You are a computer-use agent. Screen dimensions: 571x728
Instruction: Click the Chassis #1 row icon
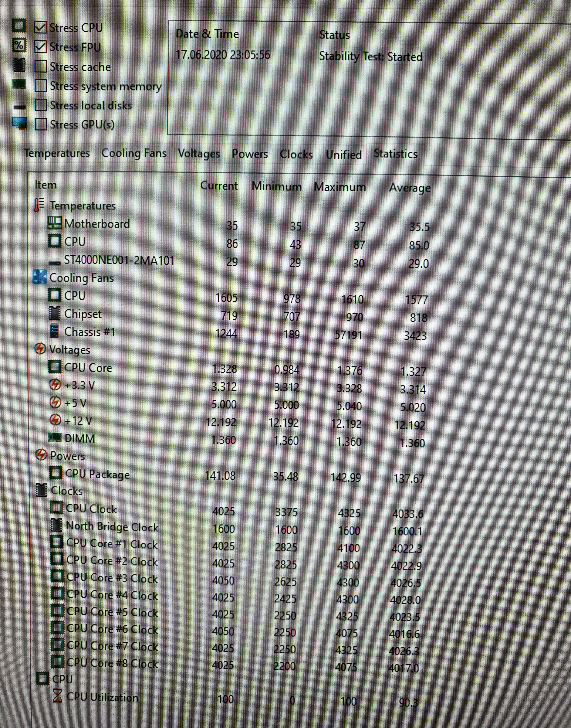coord(54,331)
